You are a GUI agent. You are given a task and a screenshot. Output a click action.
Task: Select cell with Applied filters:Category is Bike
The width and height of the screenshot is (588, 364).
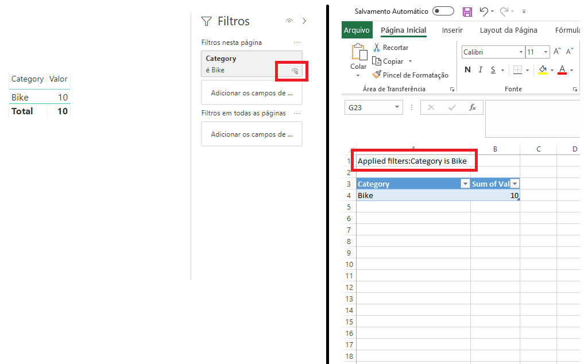point(413,161)
